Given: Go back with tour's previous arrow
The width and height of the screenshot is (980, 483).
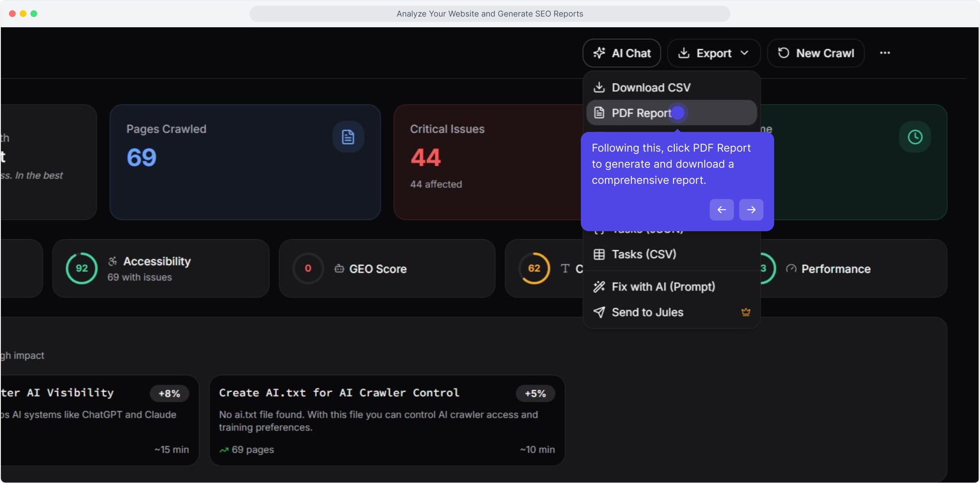Looking at the screenshot, I should click(721, 210).
